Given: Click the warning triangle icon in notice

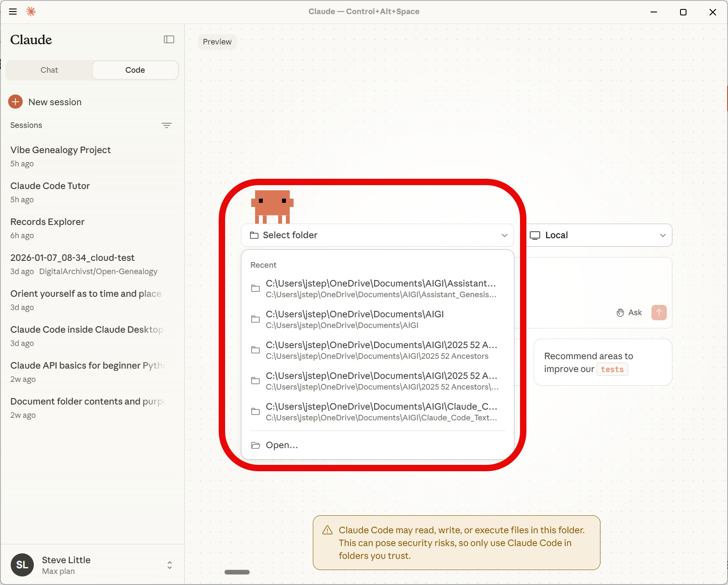Looking at the screenshot, I should (x=327, y=530).
